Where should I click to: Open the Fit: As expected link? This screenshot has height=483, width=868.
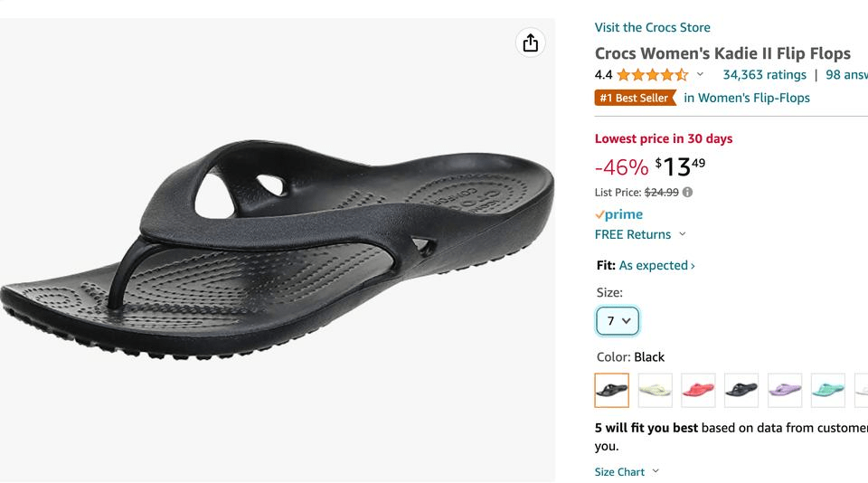click(656, 265)
